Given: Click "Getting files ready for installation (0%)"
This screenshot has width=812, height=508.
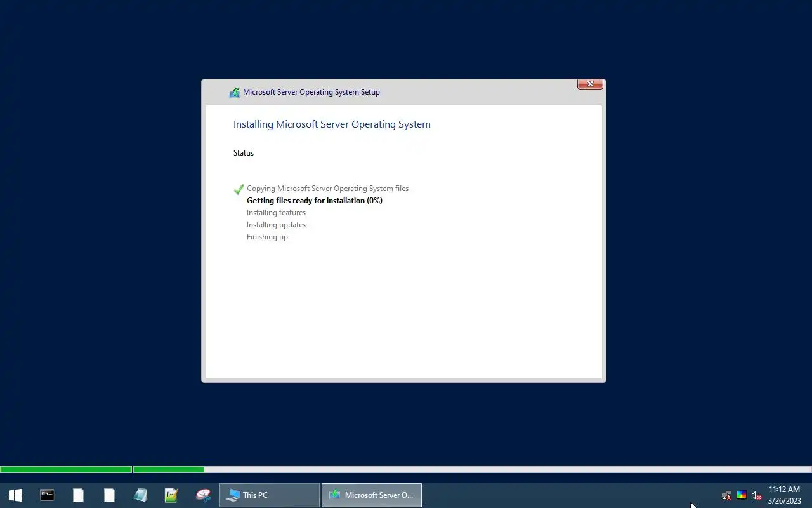Looking at the screenshot, I should tap(315, 201).
